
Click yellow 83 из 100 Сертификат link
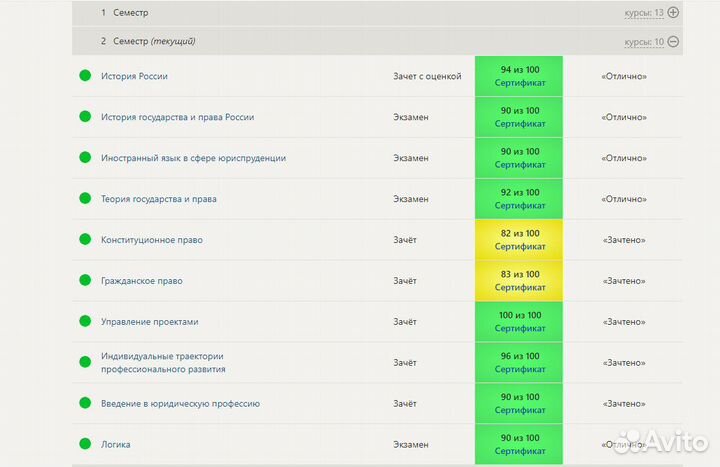(520, 288)
